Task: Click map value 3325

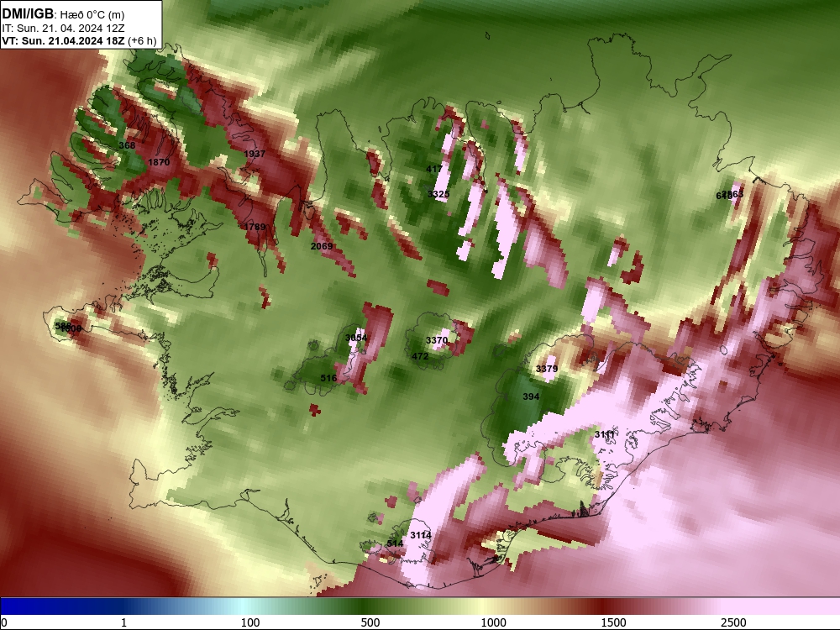Action: point(438,193)
